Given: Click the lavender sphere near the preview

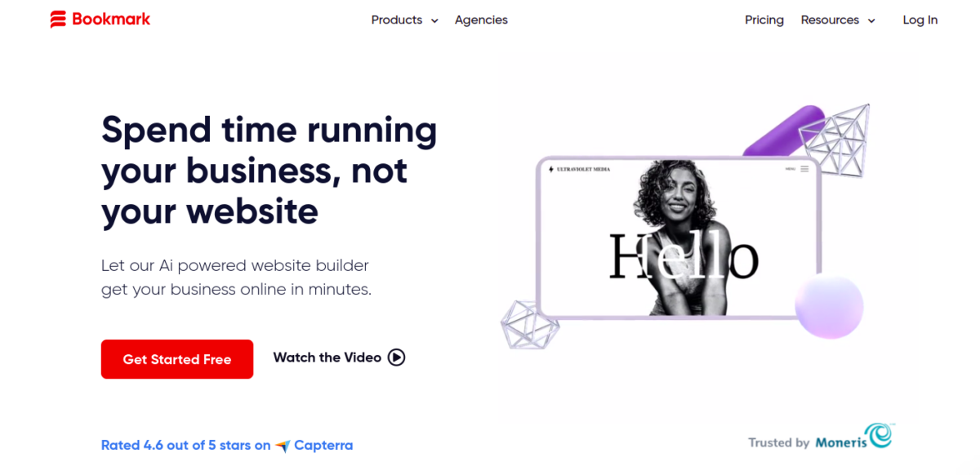Looking at the screenshot, I should point(829,307).
